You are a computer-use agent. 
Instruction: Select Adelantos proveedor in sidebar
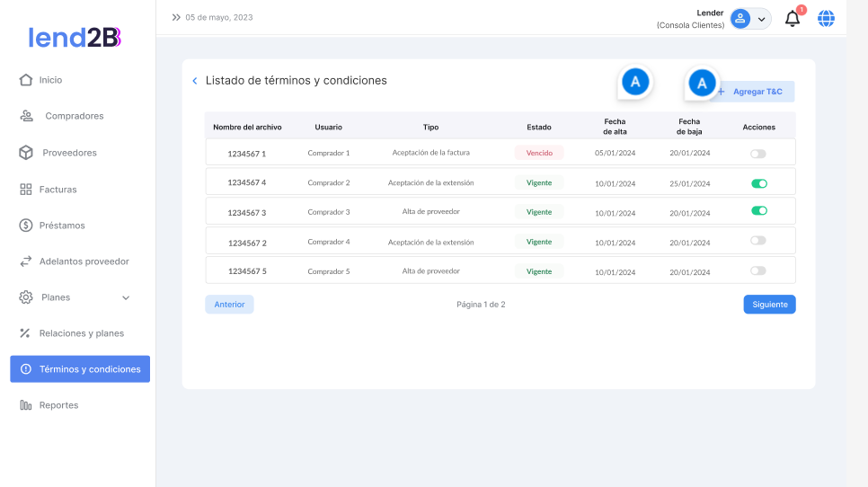tap(84, 261)
